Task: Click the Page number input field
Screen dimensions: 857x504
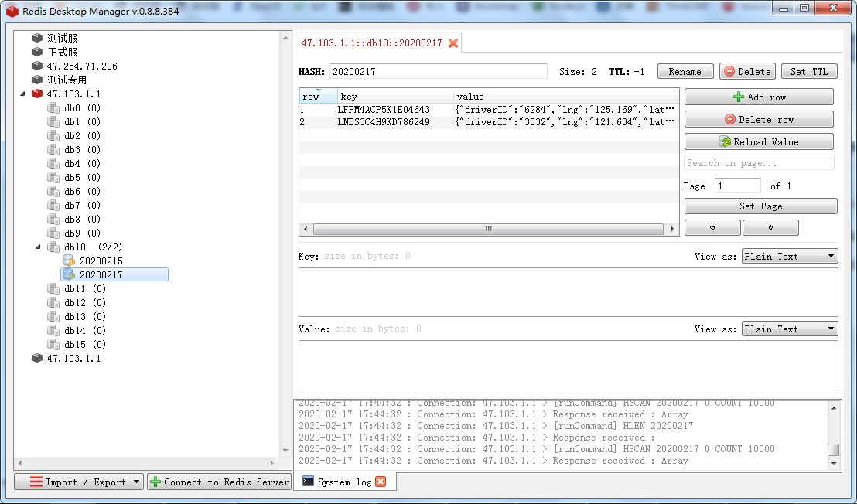Action: click(737, 186)
